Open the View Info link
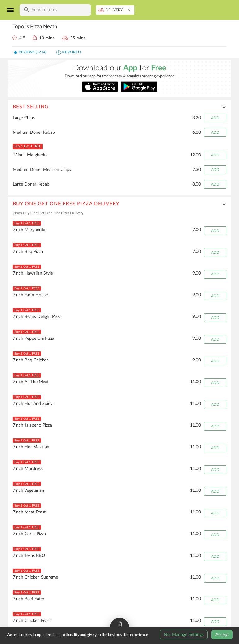The image size is (239, 644). tap(69, 52)
